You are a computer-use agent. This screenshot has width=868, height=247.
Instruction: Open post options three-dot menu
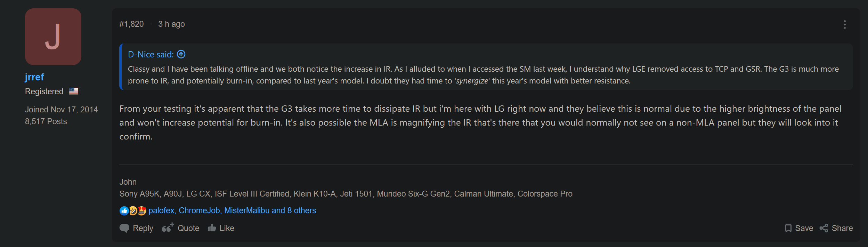pyautogui.click(x=845, y=24)
